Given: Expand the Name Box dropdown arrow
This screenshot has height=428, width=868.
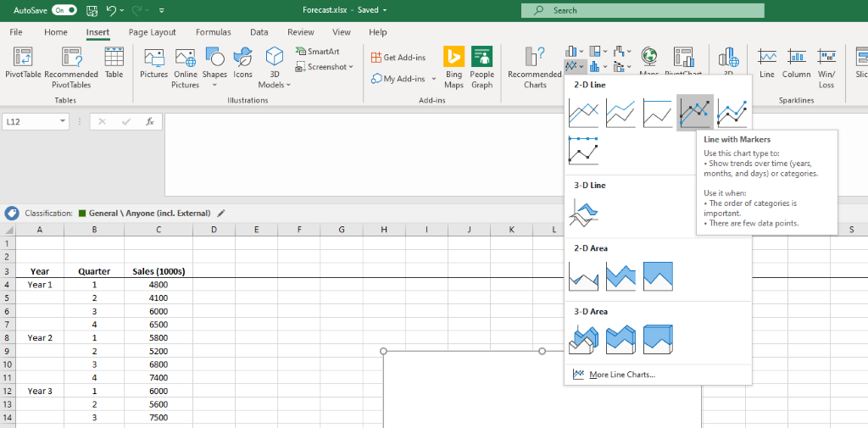Looking at the screenshot, I should (63, 122).
